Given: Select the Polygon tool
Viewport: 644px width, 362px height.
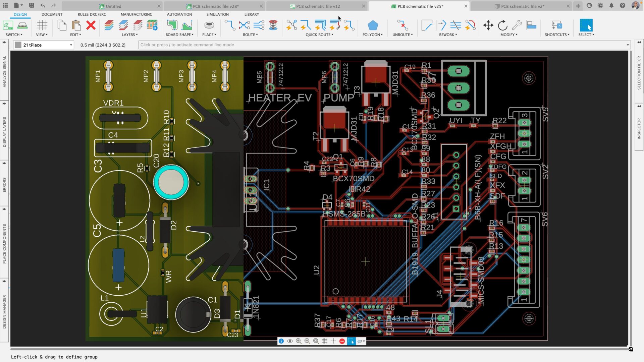Looking at the screenshot, I should tap(372, 25).
